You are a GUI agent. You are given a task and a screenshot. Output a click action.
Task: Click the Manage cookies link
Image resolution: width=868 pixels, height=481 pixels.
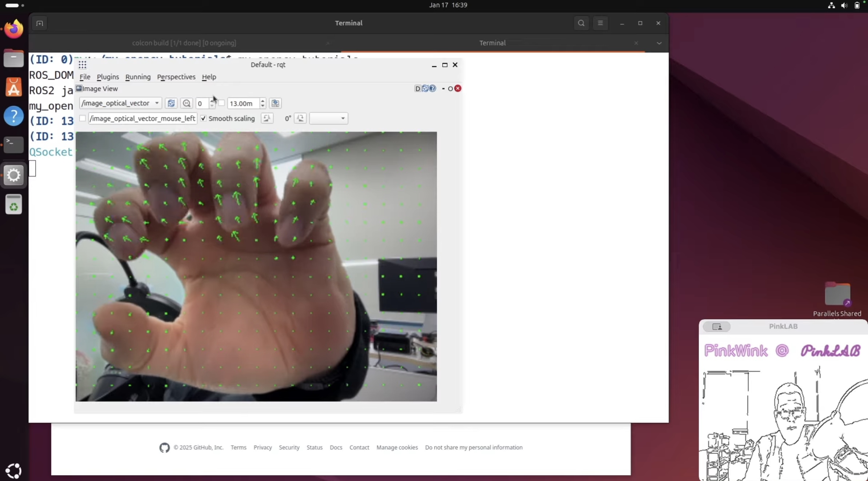(397, 447)
